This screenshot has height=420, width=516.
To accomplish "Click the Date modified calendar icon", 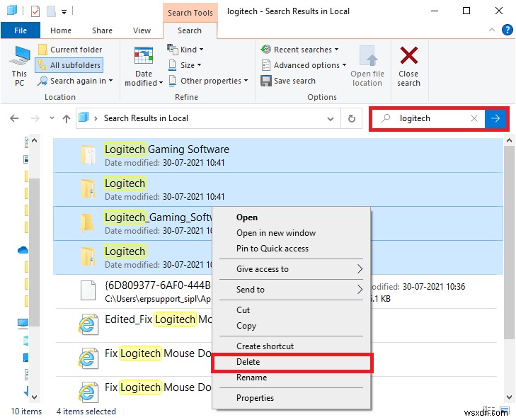I will tap(144, 56).
